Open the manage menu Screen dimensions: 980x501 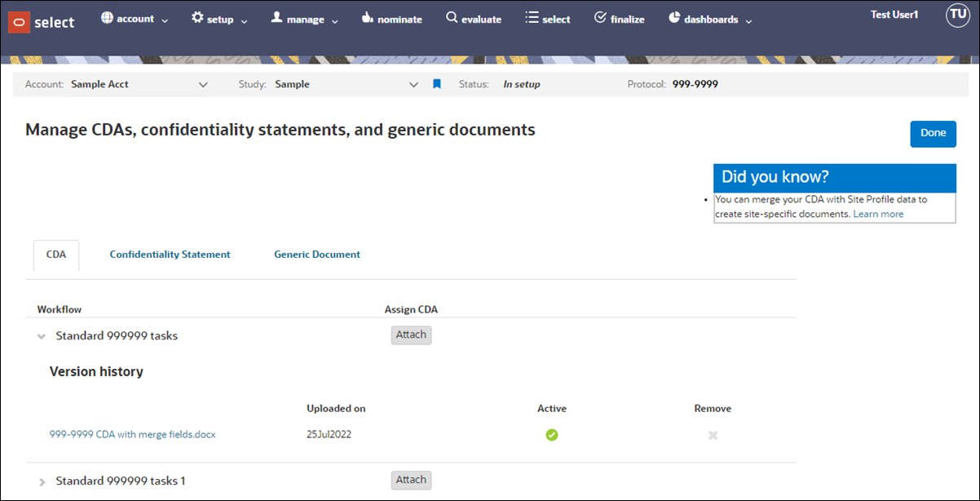305,19
